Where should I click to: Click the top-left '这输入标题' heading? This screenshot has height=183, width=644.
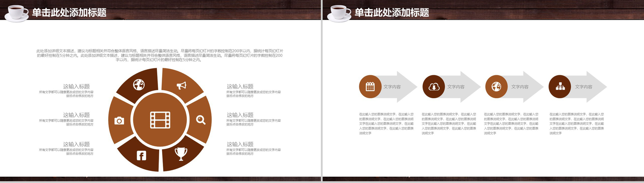pos(76,86)
